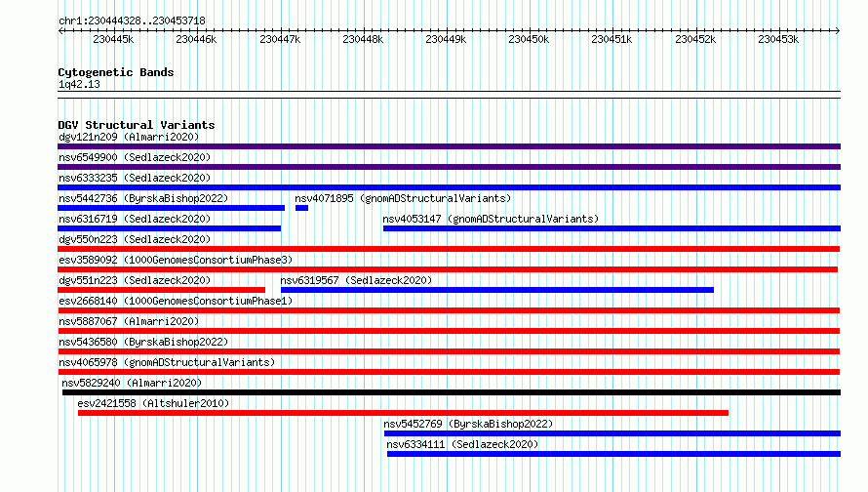Click the 230453k ruler label
The height and width of the screenshot is (492, 868).
tap(778, 39)
